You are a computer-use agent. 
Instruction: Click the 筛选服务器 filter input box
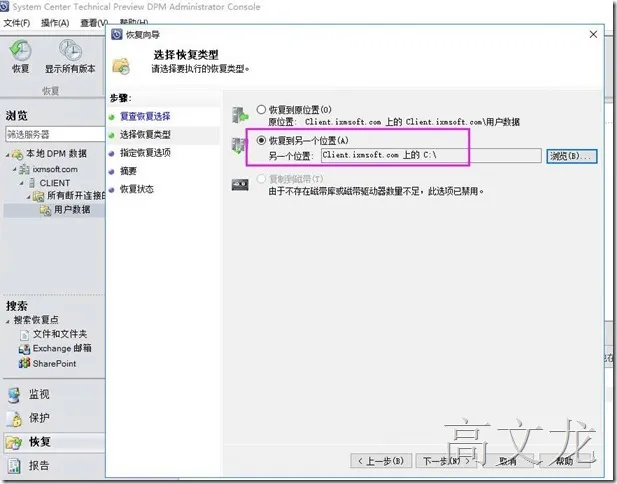55,134
